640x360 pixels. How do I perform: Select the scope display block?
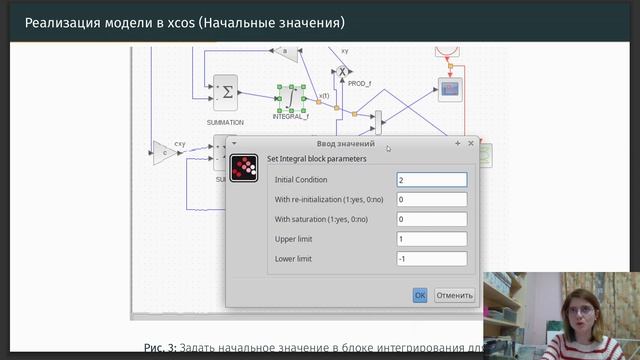(x=450, y=89)
